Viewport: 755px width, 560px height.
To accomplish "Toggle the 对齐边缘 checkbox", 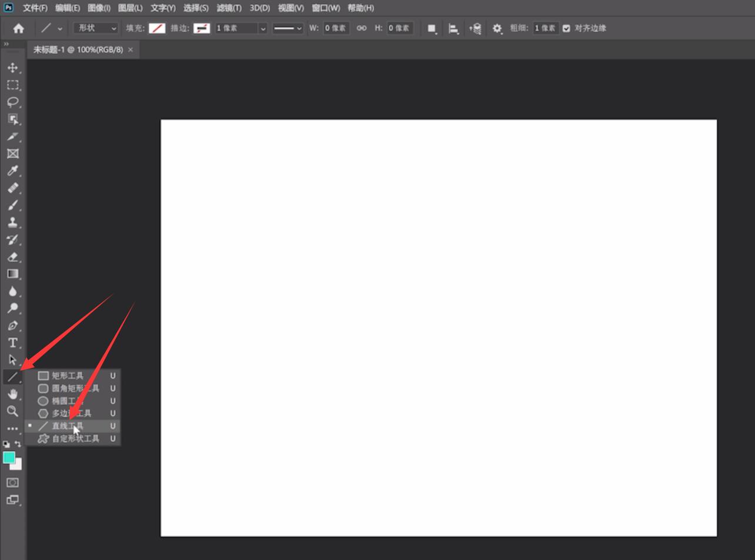I will (x=566, y=28).
